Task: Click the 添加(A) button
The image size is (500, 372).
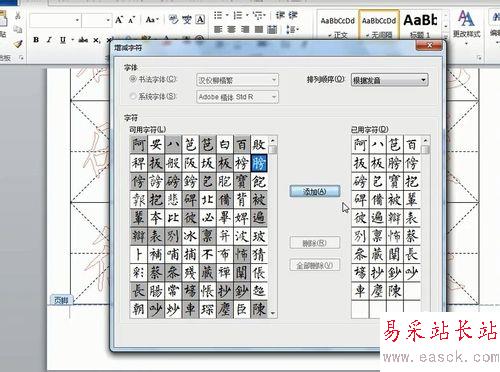Action: tap(315, 191)
